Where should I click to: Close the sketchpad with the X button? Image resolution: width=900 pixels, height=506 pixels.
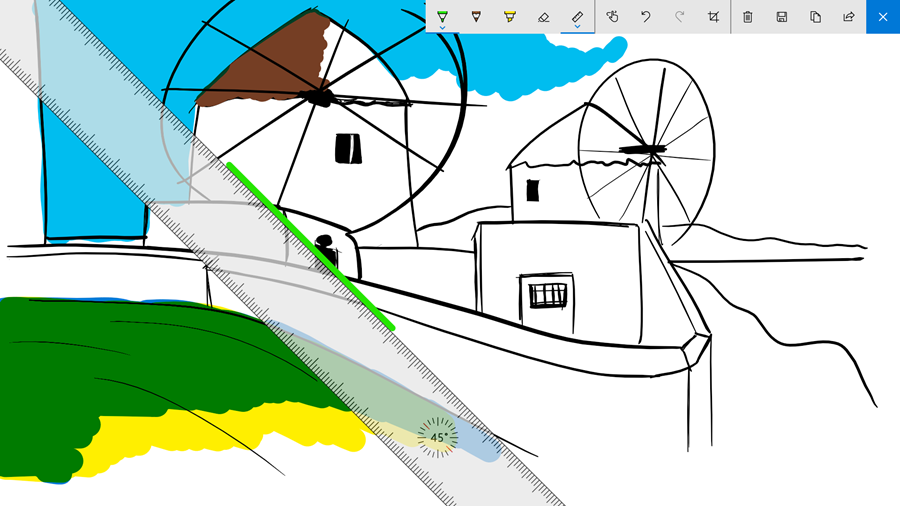click(883, 16)
